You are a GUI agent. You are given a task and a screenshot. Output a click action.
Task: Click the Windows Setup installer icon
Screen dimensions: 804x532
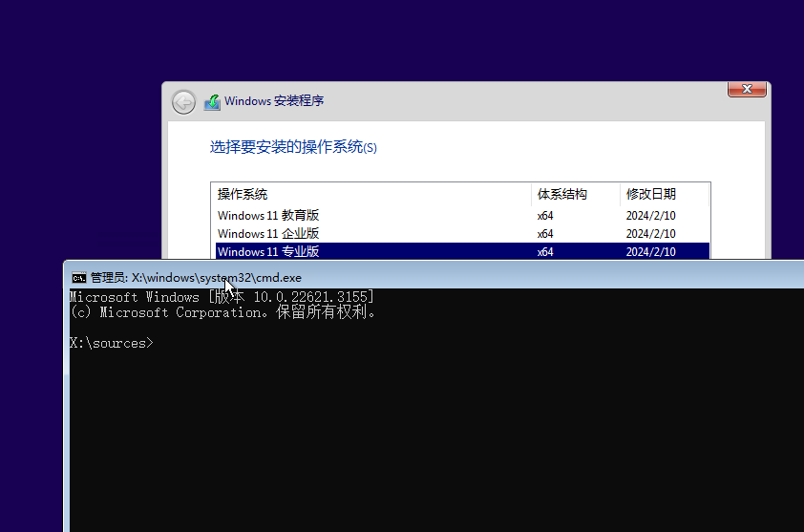tap(212, 101)
